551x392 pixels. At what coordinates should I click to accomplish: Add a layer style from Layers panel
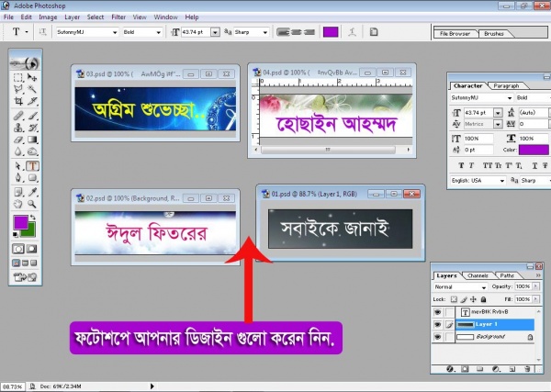tap(450, 369)
